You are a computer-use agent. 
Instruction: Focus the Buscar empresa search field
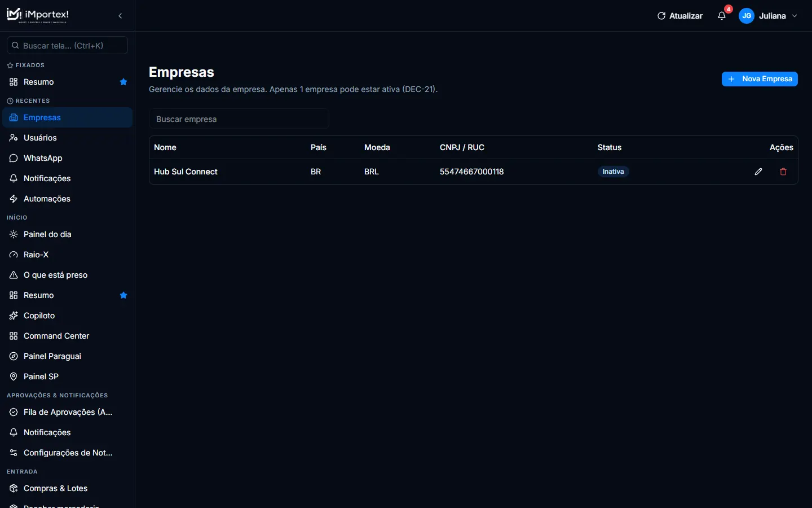(239, 119)
